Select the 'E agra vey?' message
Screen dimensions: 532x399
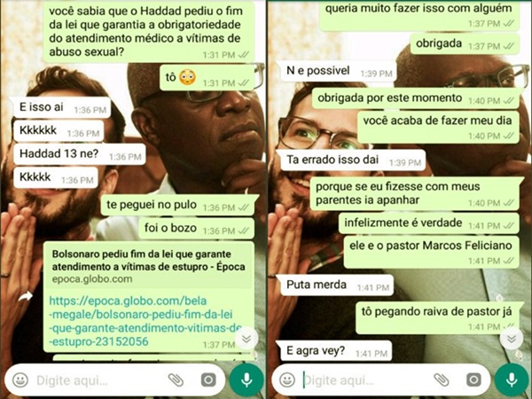coord(336,351)
